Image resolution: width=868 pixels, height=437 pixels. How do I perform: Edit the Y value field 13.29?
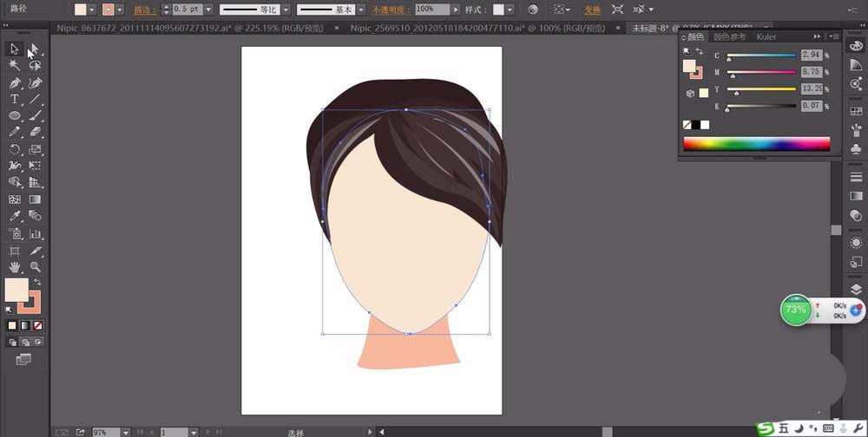pyautogui.click(x=812, y=88)
